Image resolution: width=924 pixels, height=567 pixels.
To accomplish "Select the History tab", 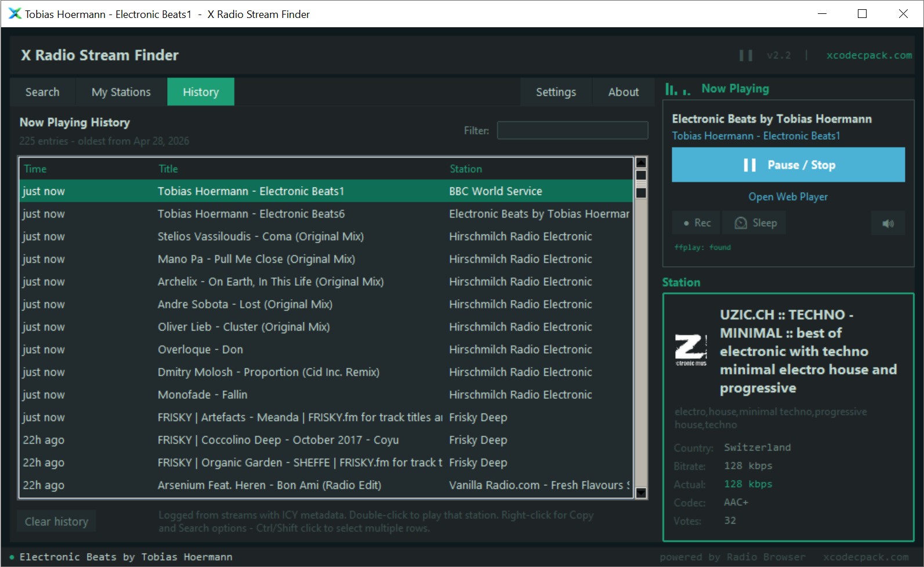I will click(x=201, y=92).
